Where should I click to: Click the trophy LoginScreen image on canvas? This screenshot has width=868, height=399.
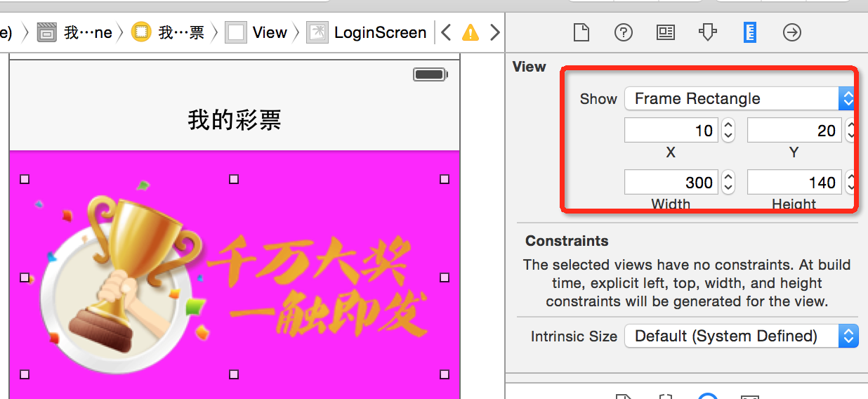(234, 277)
